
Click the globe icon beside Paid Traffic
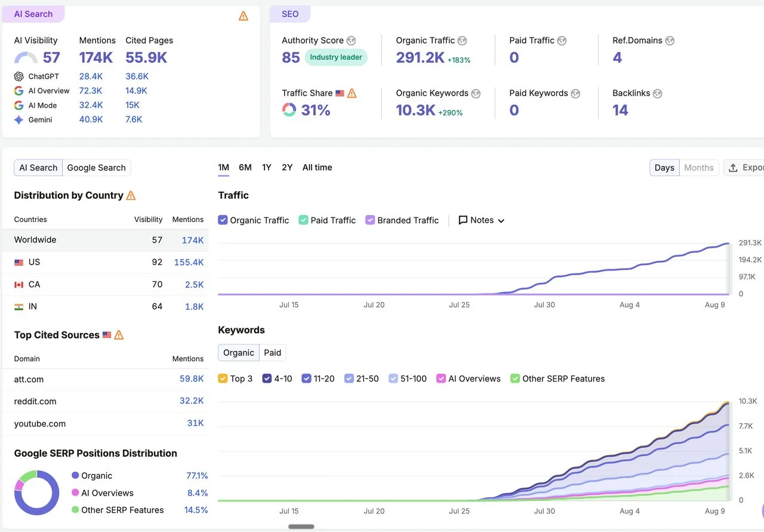[562, 41]
